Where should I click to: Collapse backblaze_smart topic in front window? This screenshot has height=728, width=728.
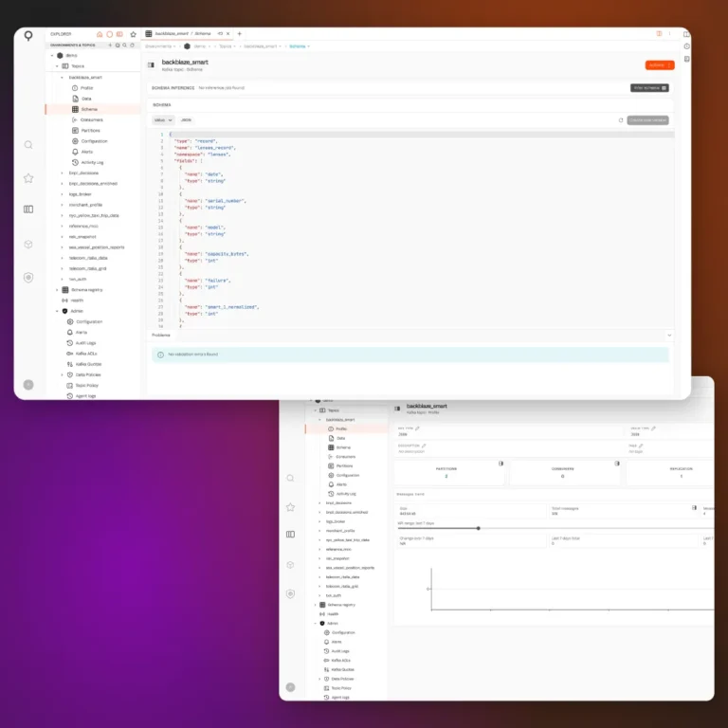point(63,78)
